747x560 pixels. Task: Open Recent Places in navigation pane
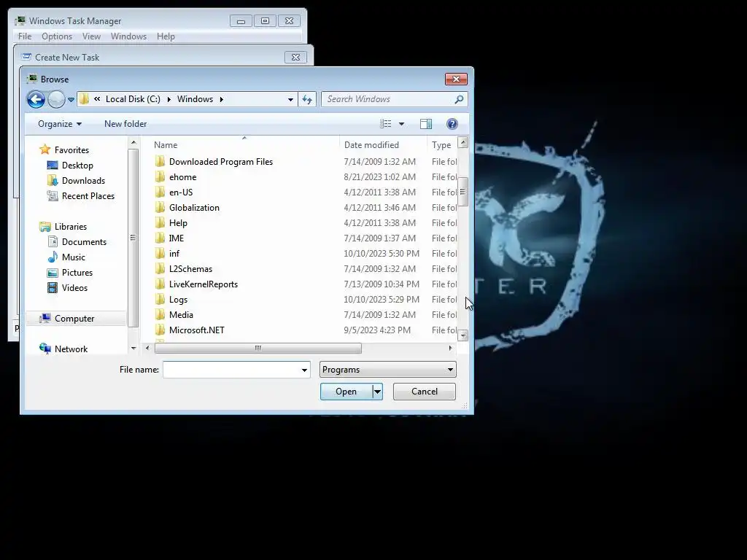click(88, 195)
